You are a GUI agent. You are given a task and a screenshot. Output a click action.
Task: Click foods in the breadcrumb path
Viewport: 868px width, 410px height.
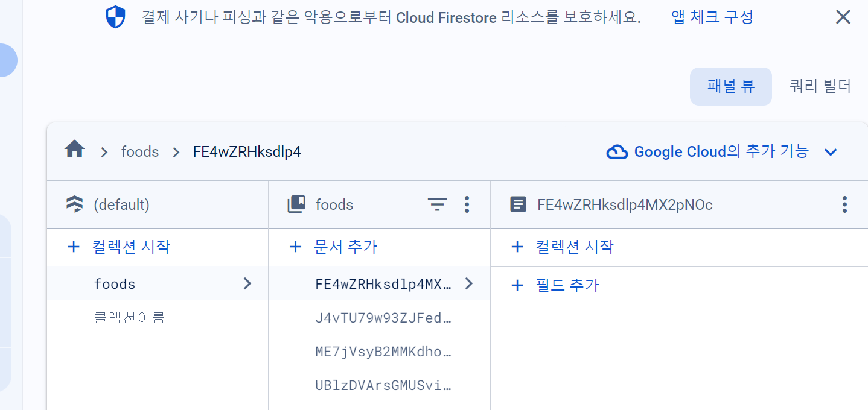[140, 152]
